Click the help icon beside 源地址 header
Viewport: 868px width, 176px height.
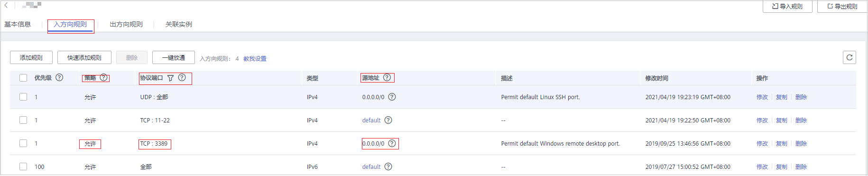pyautogui.click(x=387, y=77)
